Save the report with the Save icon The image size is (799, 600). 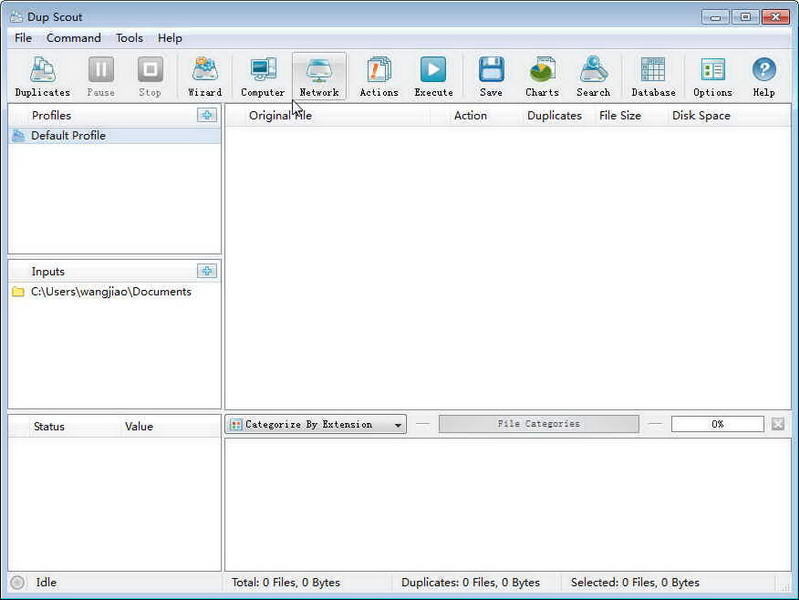(x=491, y=76)
